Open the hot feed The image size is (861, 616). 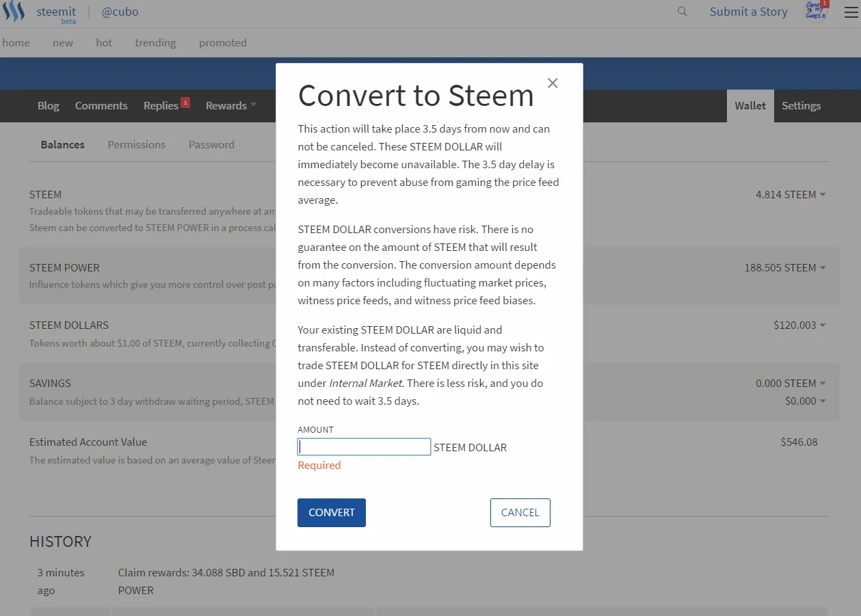tap(104, 42)
